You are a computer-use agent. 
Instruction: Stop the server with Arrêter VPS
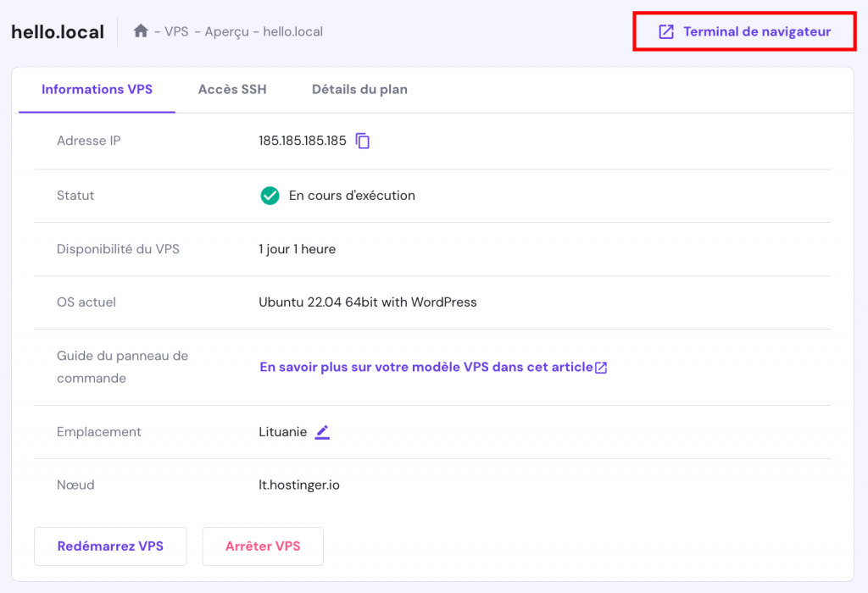point(263,546)
